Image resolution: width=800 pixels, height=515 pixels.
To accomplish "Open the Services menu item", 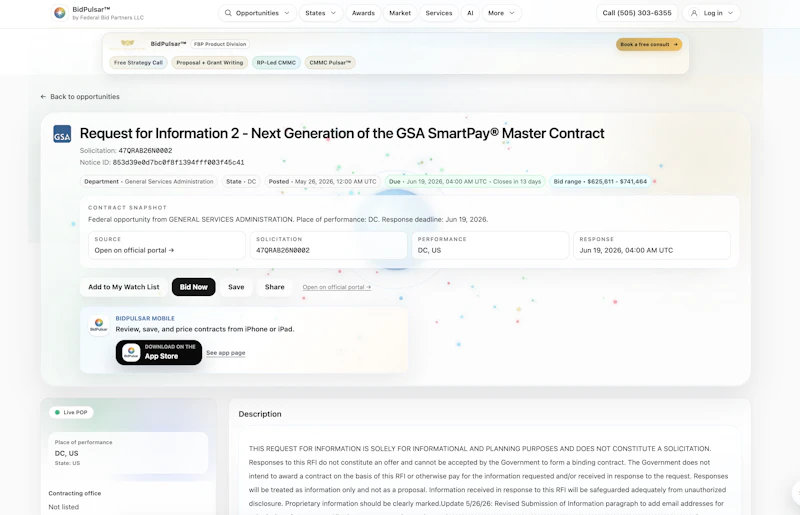I will [x=439, y=13].
